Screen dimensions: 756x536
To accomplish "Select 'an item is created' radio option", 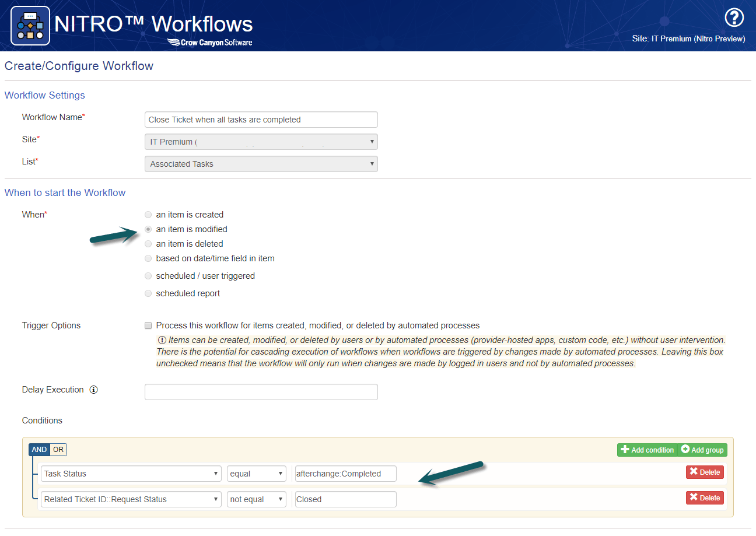I will point(148,215).
